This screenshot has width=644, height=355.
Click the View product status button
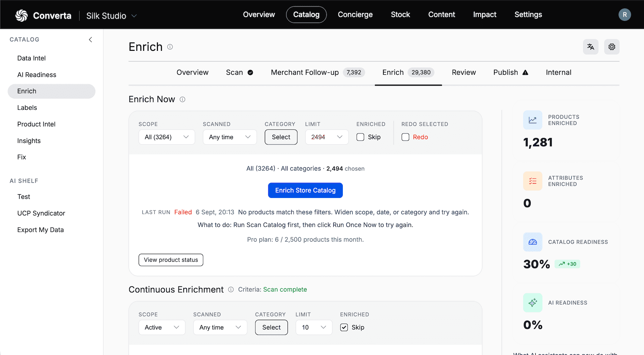point(171,260)
